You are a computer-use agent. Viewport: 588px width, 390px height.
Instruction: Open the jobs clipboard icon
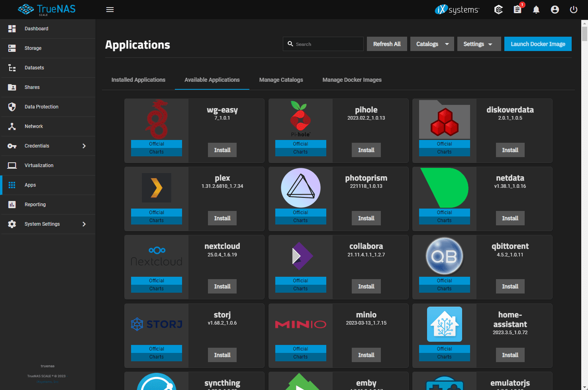pyautogui.click(x=517, y=10)
